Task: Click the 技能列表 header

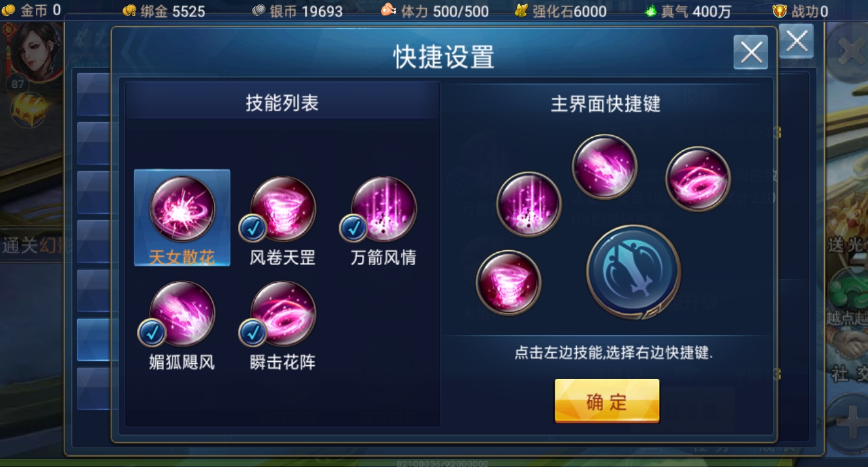Action: point(282,103)
